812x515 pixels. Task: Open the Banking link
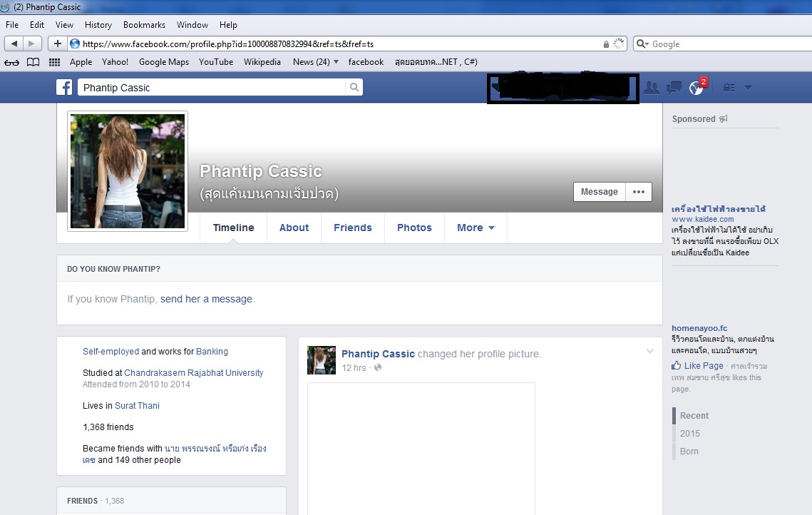(x=212, y=351)
